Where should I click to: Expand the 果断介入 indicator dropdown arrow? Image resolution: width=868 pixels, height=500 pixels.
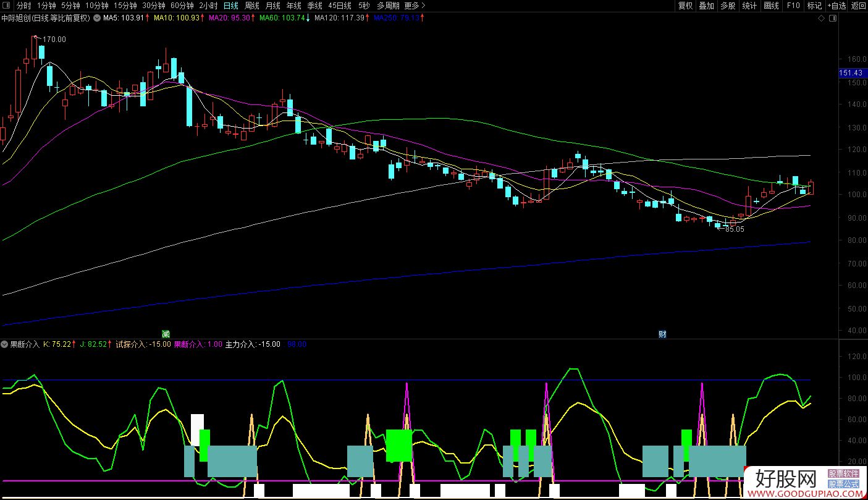coord(6,344)
